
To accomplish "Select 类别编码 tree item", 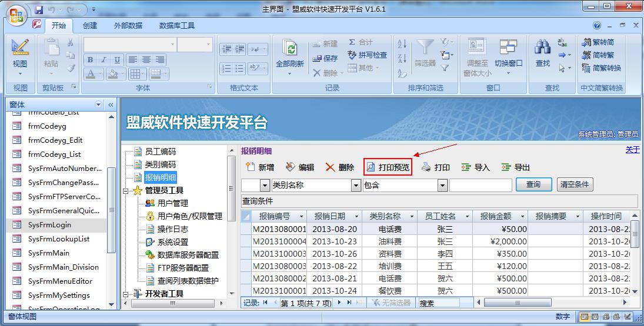I will [x=160, y=164].
